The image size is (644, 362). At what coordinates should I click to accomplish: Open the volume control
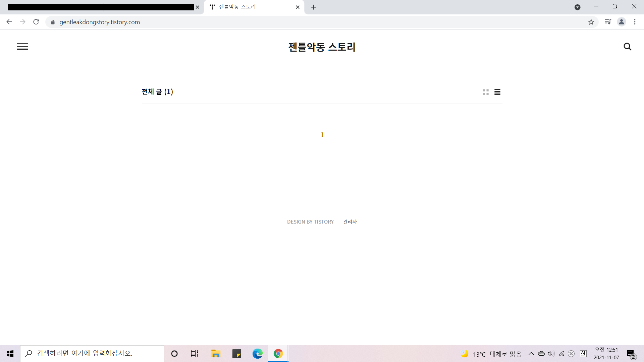point(551,354)
